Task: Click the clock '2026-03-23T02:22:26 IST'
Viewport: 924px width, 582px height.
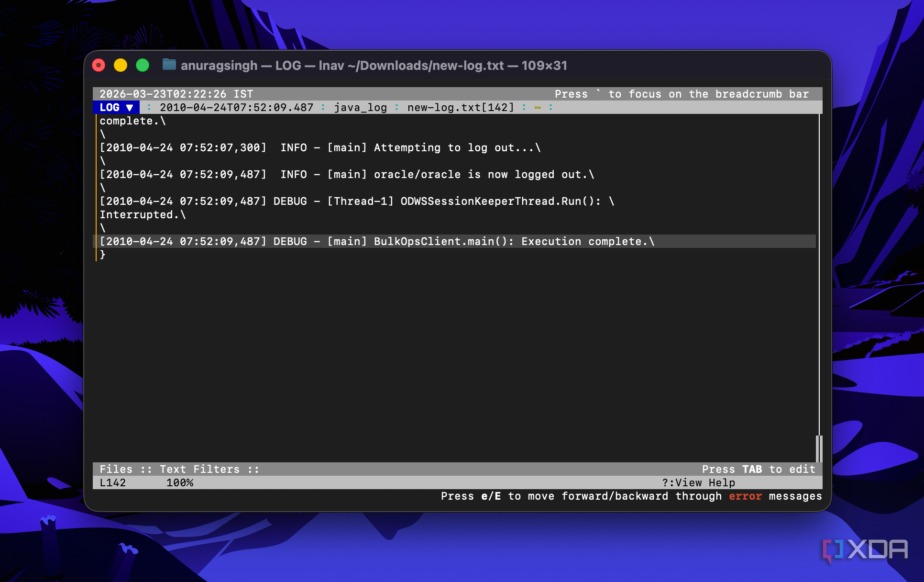Action: pos(176,94)
